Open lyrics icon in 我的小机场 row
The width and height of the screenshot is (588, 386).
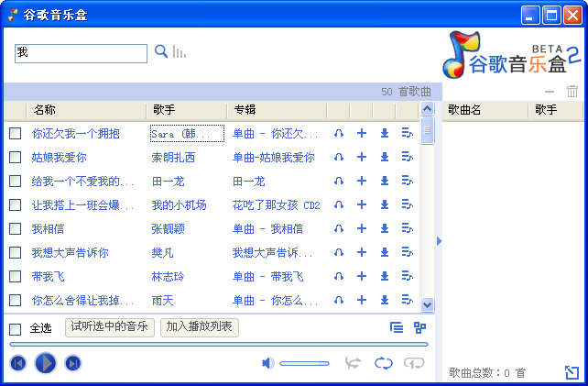click(408, 204)
